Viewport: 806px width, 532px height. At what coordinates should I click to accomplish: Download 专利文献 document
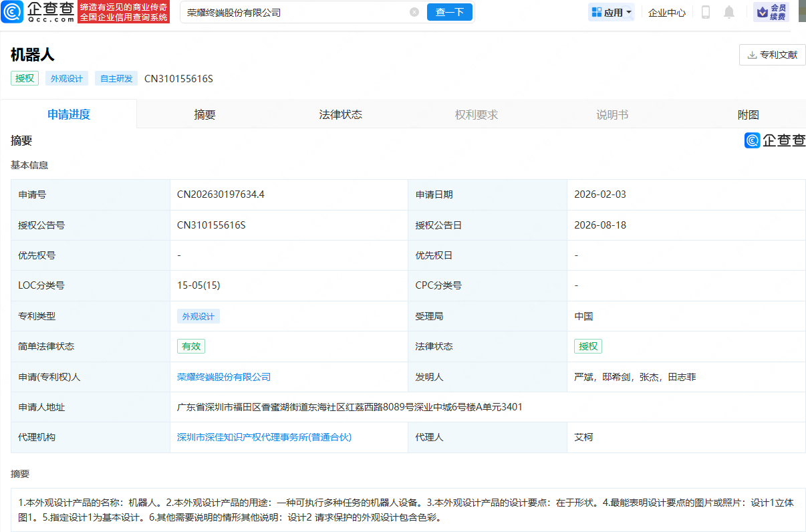(x=773, y=55)
